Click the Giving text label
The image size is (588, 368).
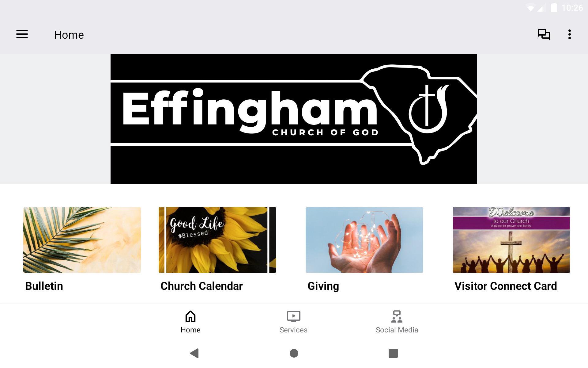point(323,286)
